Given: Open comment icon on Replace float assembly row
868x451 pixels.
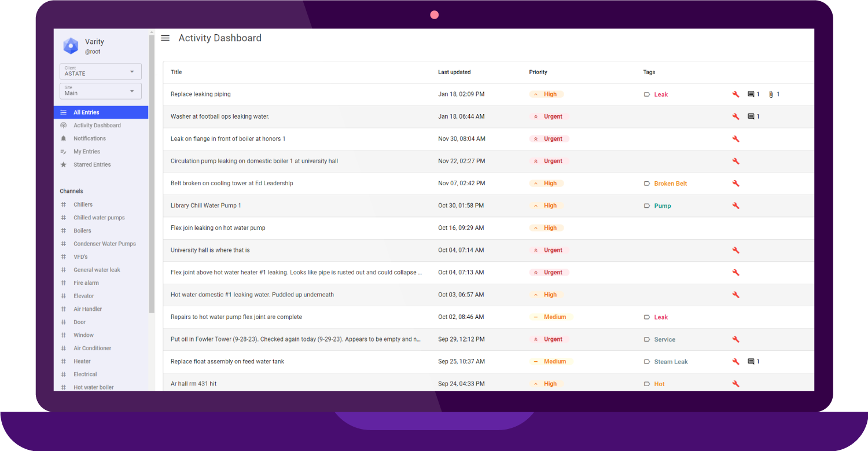Looking at the screenshot, I should coord(751,362).
